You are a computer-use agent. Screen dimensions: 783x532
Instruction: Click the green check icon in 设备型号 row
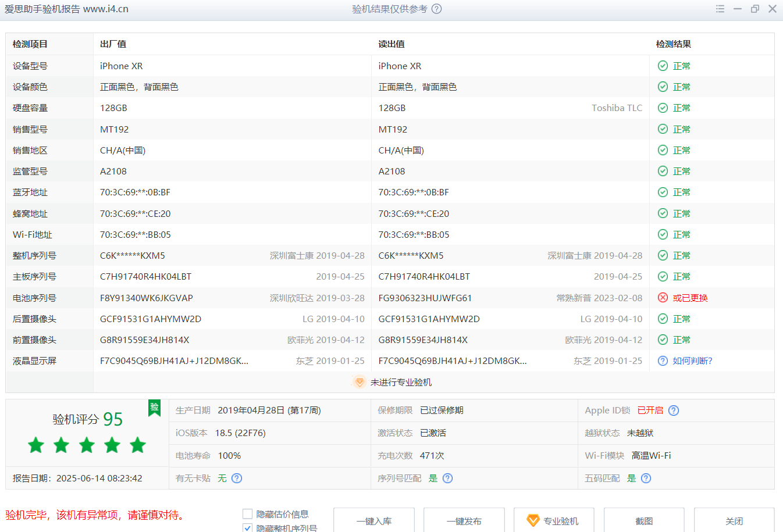pos(663,66)
